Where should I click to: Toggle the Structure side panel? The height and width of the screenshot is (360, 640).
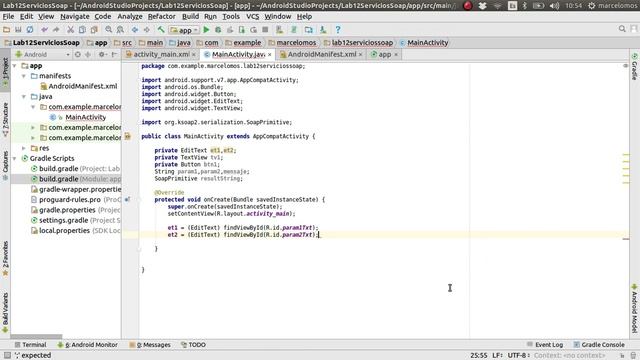pyautogui.click(x=5, y=120)
